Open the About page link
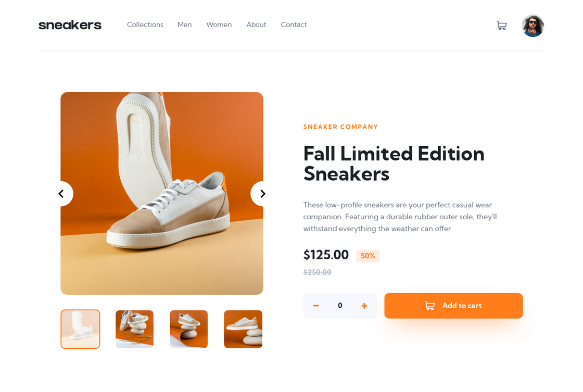This screenshot has width=583, height=392. point(256,24)
